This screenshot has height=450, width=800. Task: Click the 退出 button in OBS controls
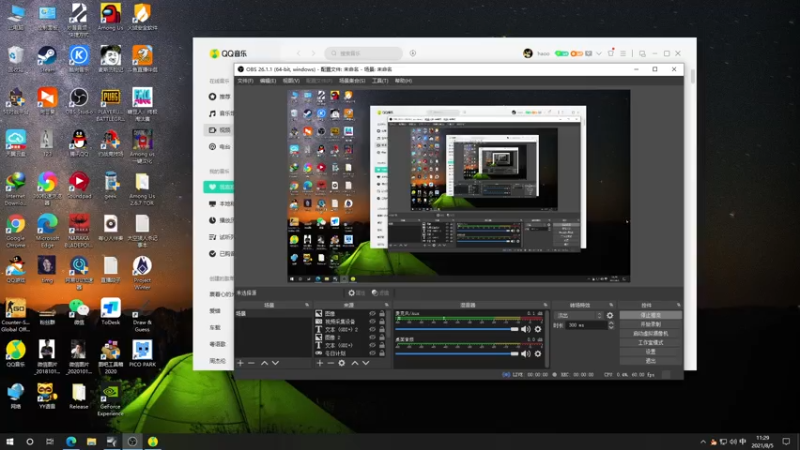[x=651, y=361]
